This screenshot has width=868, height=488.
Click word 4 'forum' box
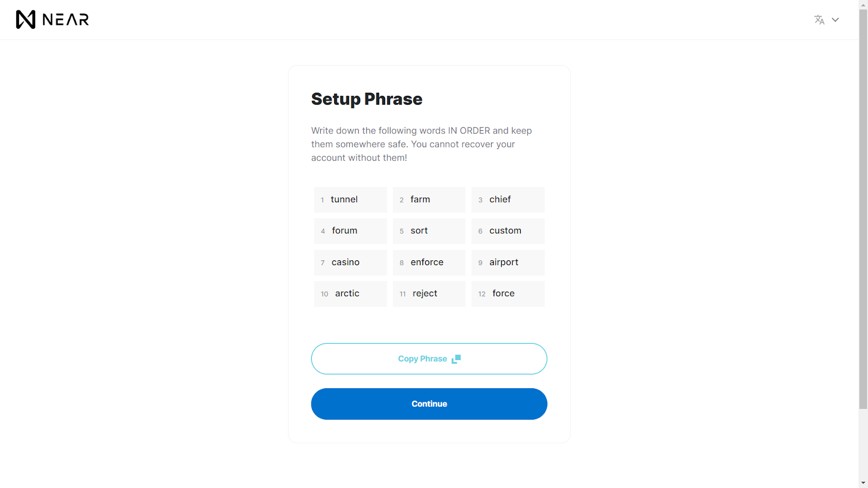350,231
